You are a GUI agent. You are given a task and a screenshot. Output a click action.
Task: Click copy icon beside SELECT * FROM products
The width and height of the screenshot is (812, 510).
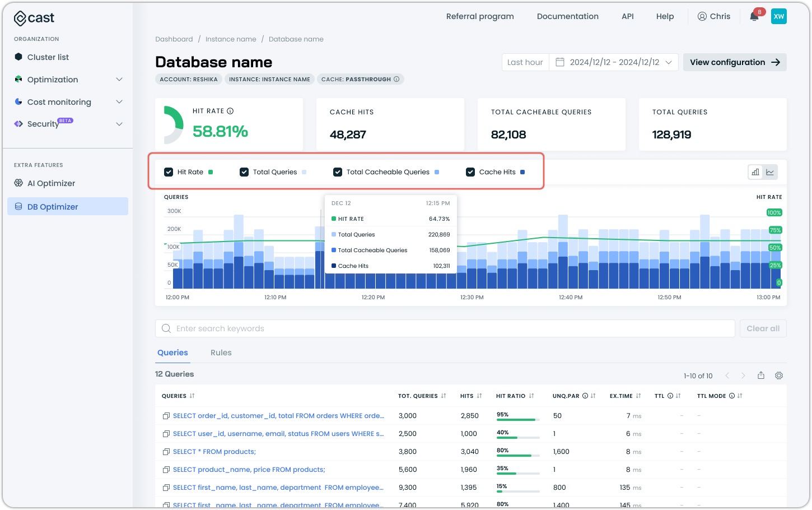click(166, 452)
